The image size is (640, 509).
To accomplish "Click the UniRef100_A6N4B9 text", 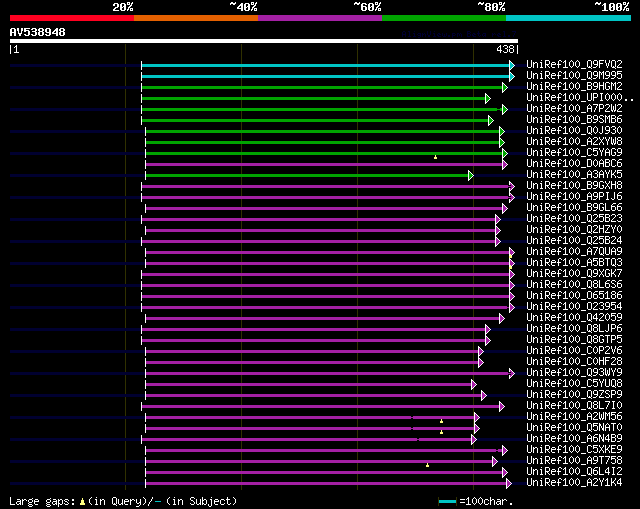I will (x=574, y=439).
